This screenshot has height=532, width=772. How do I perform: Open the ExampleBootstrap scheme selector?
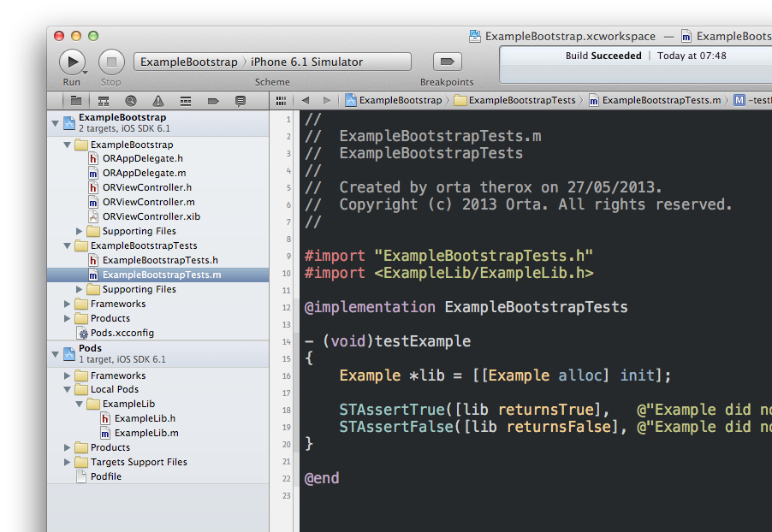pos(189,62)
